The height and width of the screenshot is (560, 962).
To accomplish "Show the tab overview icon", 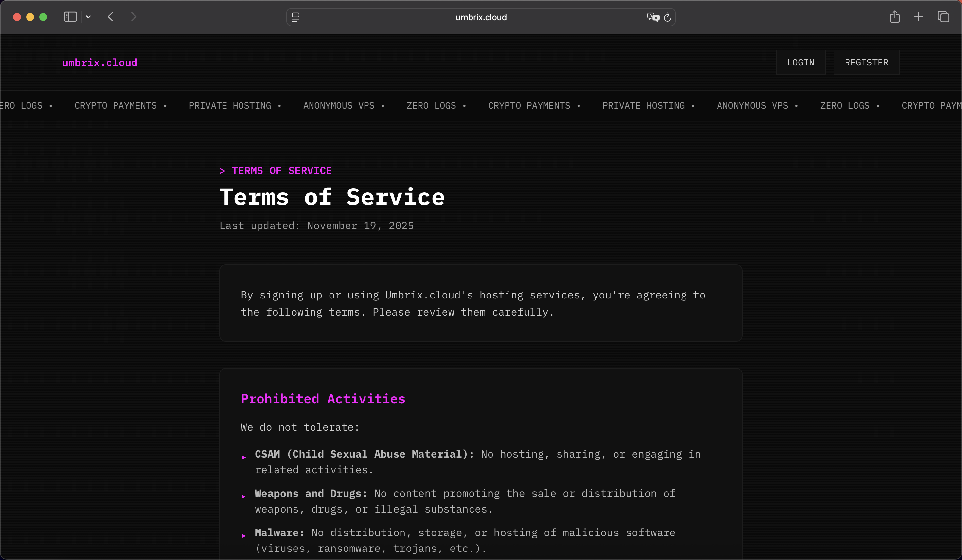I will (943, 17).
